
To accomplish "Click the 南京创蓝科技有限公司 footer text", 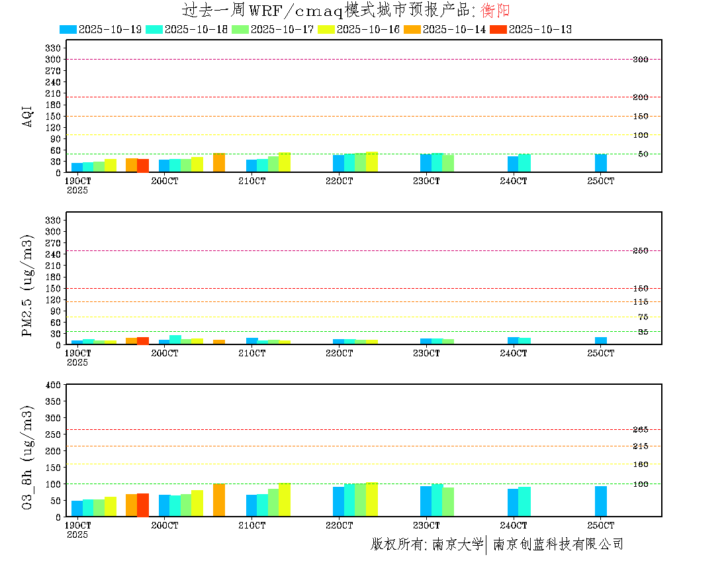I will click(557, 544).
